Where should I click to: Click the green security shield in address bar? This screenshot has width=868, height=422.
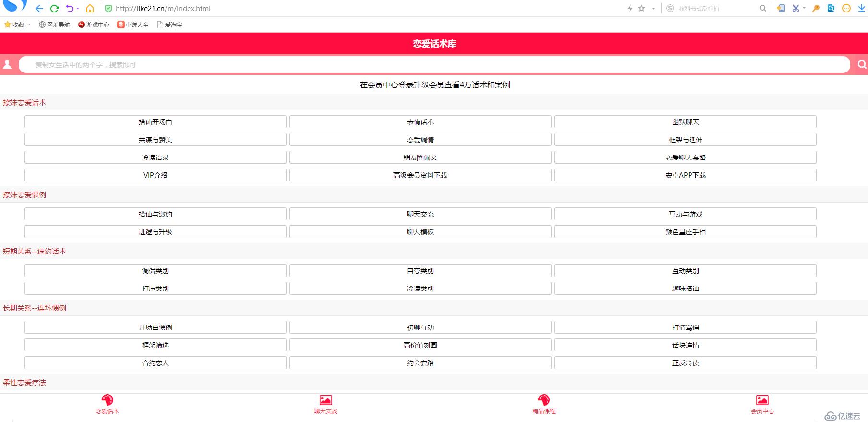108,9
